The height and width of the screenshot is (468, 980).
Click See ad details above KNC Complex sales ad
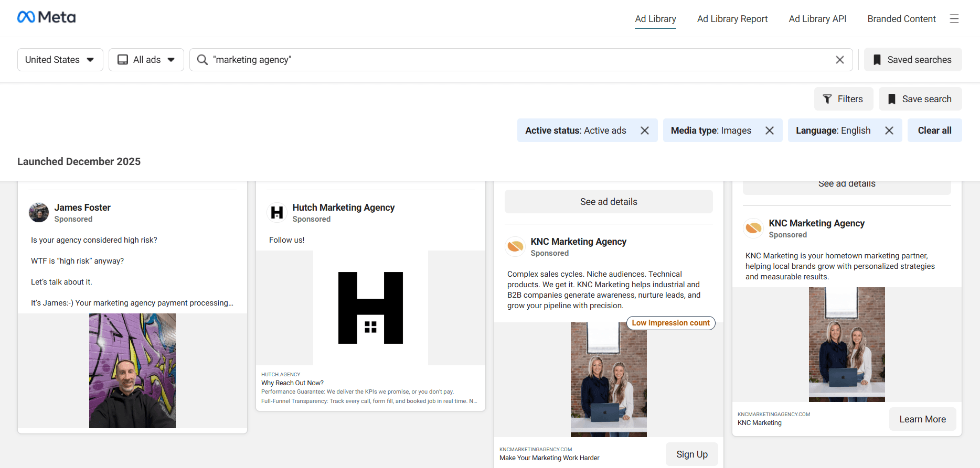609,202
